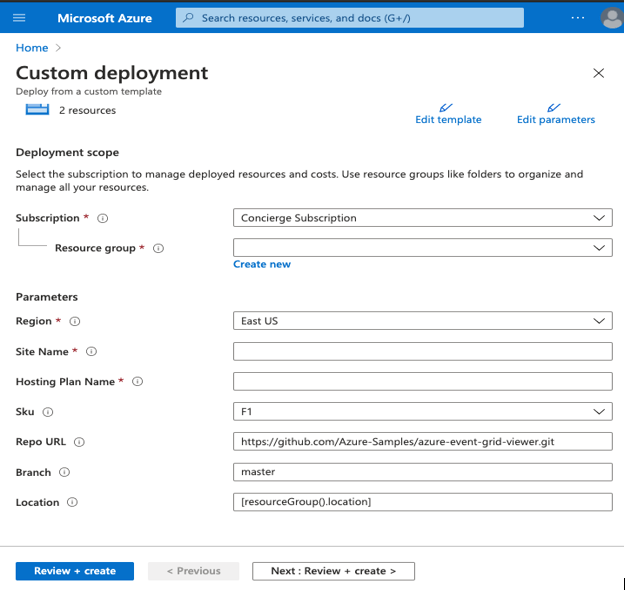The height and width of the screenshot is (590, 626).
Task: Focus the Site Name text field
Action: click(x=422, y=352)
